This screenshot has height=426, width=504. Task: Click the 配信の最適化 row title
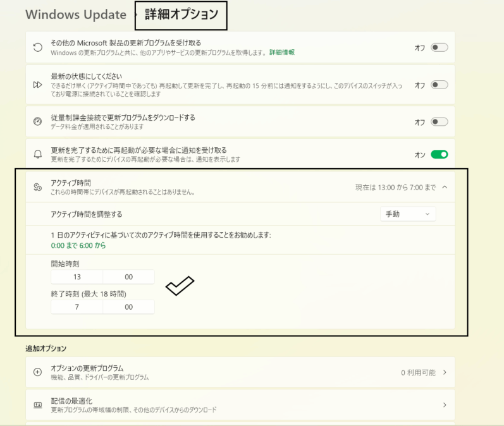[x=71, y=401]
